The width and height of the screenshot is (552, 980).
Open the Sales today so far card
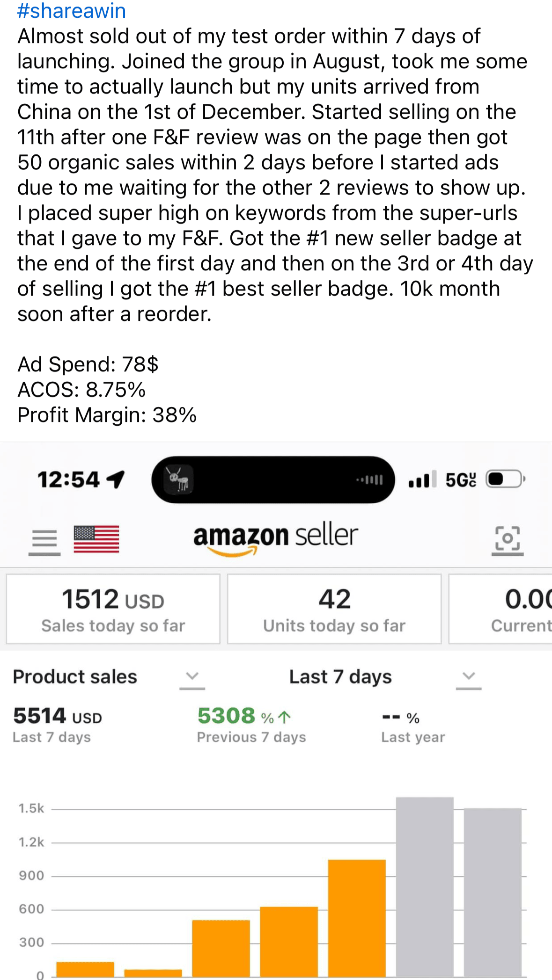(113, 609)
